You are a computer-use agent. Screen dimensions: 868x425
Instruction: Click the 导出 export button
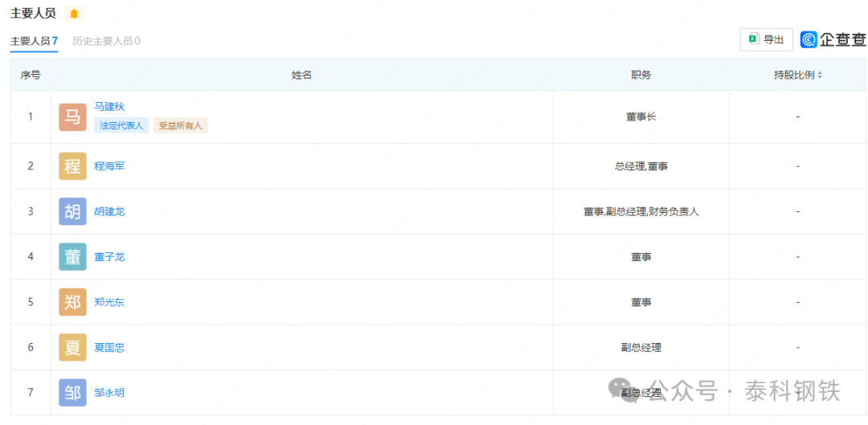(x=766, y=39)
